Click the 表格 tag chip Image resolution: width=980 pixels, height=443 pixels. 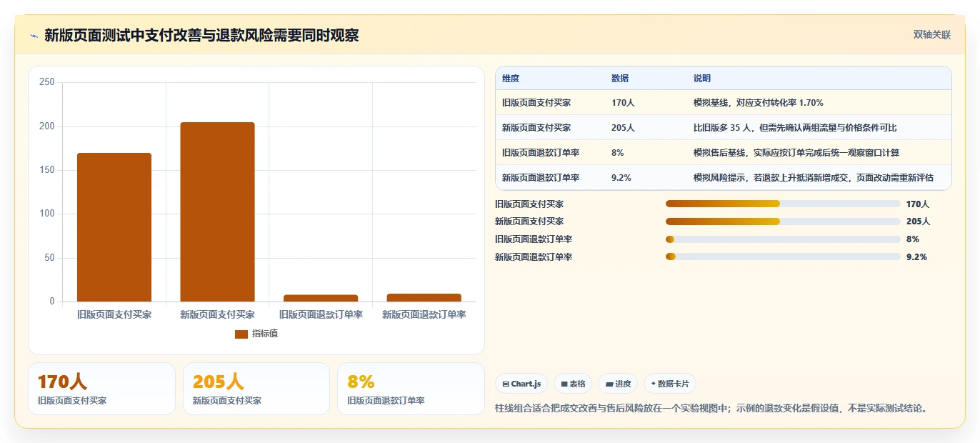tap(573, 384)
